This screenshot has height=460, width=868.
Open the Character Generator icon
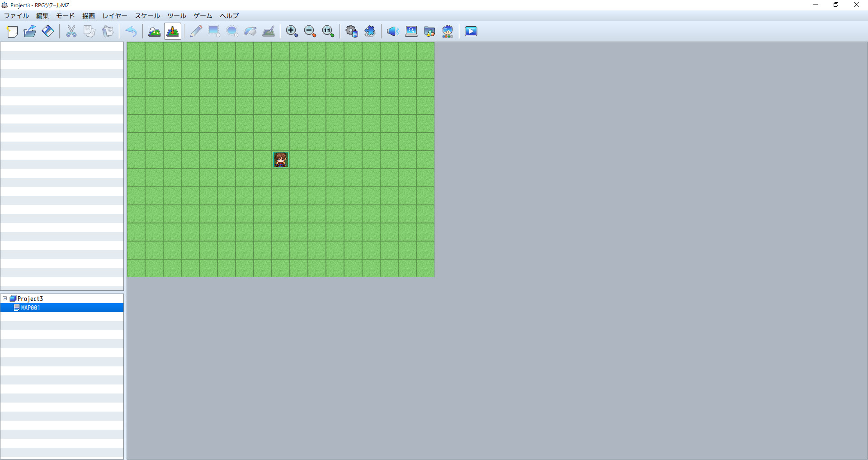[x=448, y=31]
